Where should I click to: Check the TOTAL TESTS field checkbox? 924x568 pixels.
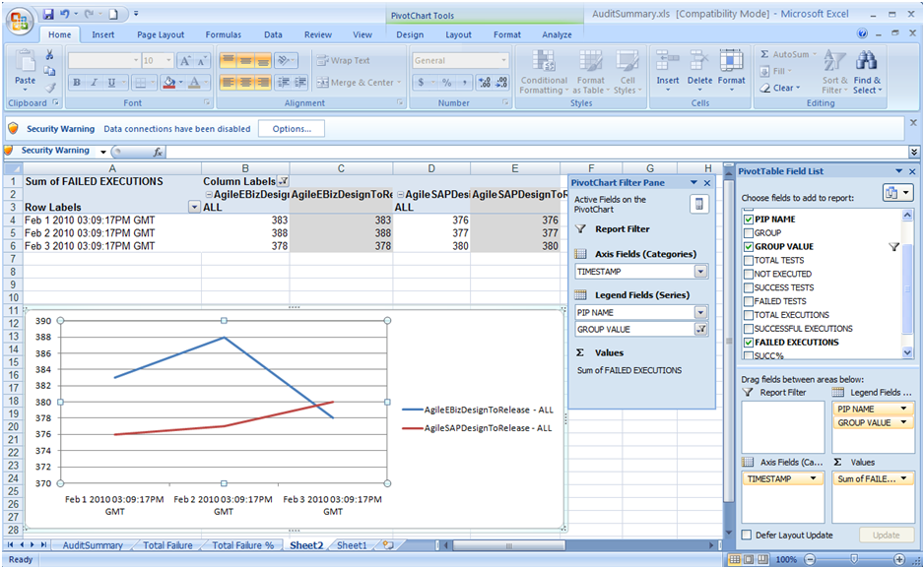tap(749, 260)
